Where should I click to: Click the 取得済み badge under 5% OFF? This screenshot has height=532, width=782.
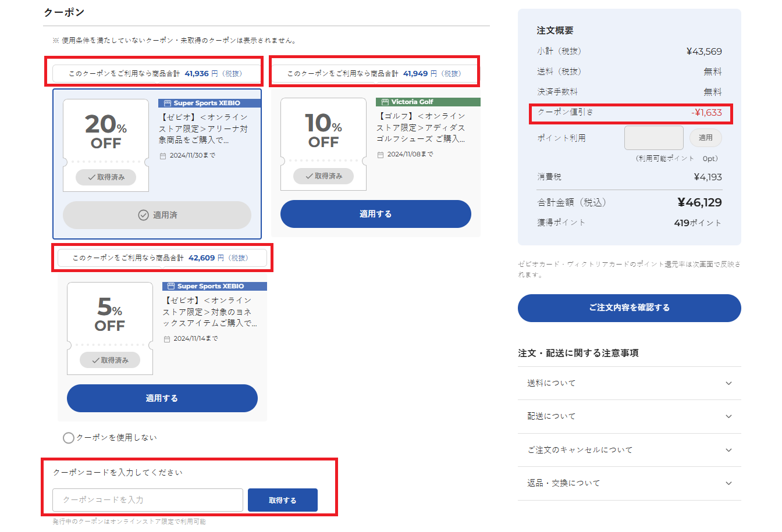coord(110,360)
